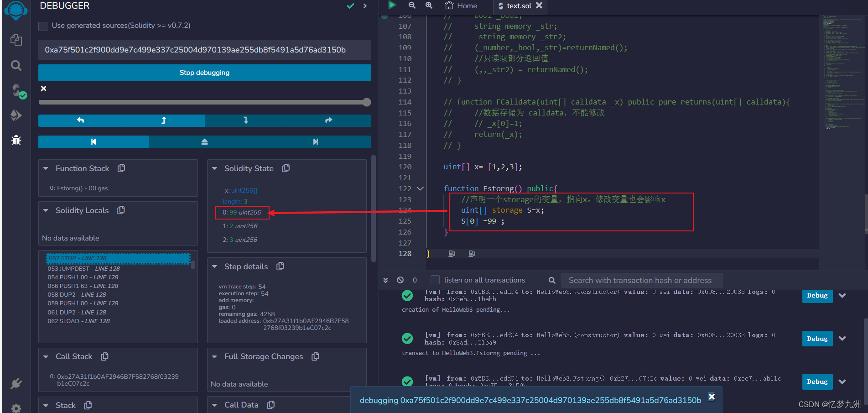Collapse the Function Stack panel

click(46, 168)
